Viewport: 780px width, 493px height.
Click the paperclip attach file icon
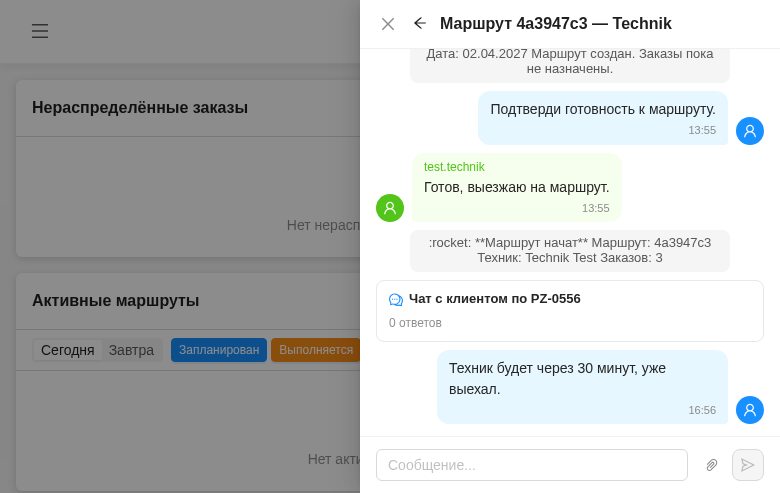tap(712, 465)
